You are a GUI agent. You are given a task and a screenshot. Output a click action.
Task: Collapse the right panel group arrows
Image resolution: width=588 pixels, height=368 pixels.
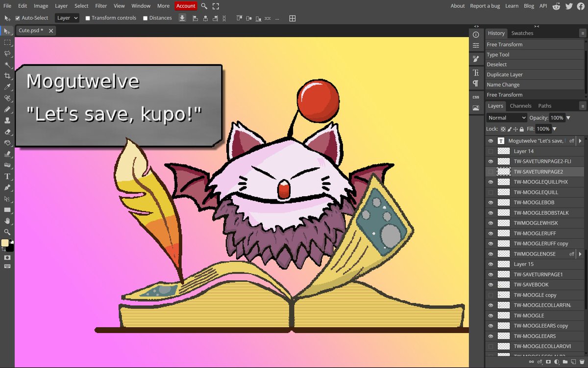537,26
